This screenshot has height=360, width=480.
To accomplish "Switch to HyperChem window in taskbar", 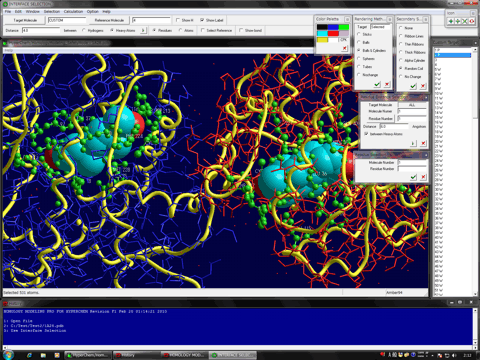I will (x=88, y=355).
